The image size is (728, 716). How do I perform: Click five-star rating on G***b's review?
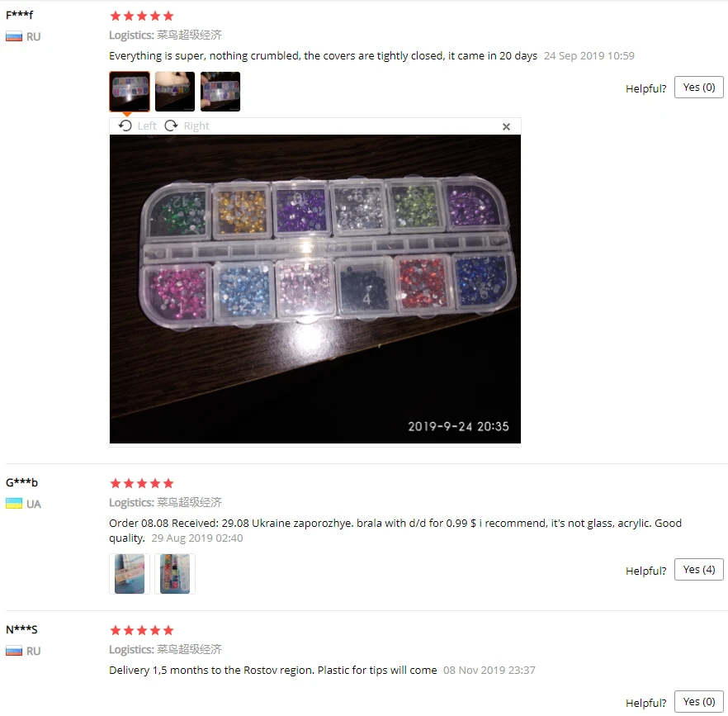click(x=142, y=483)
